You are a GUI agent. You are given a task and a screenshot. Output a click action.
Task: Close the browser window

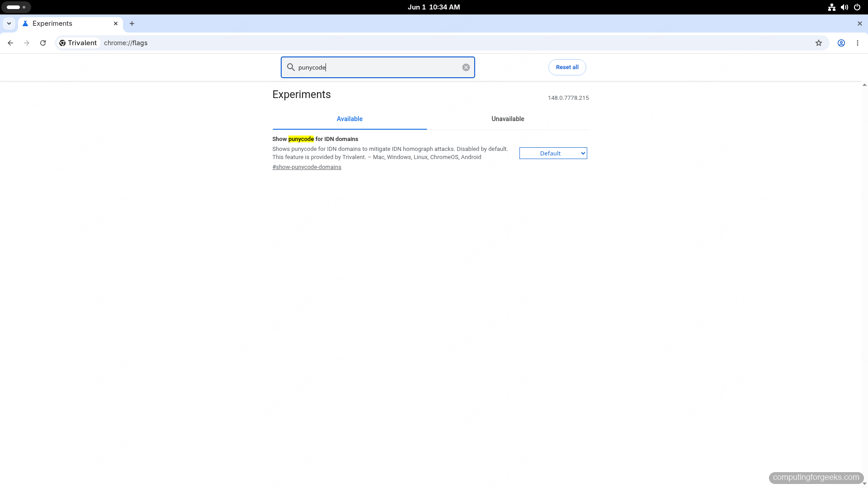(x=860, y=23)
